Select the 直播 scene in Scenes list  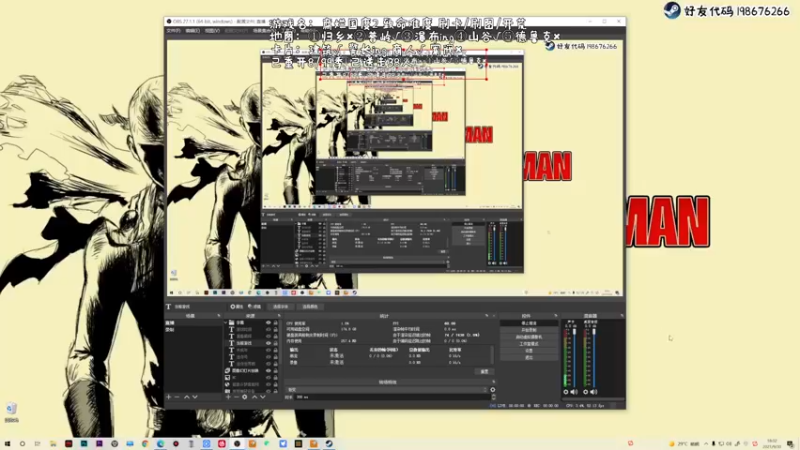[x=193, y=323]
